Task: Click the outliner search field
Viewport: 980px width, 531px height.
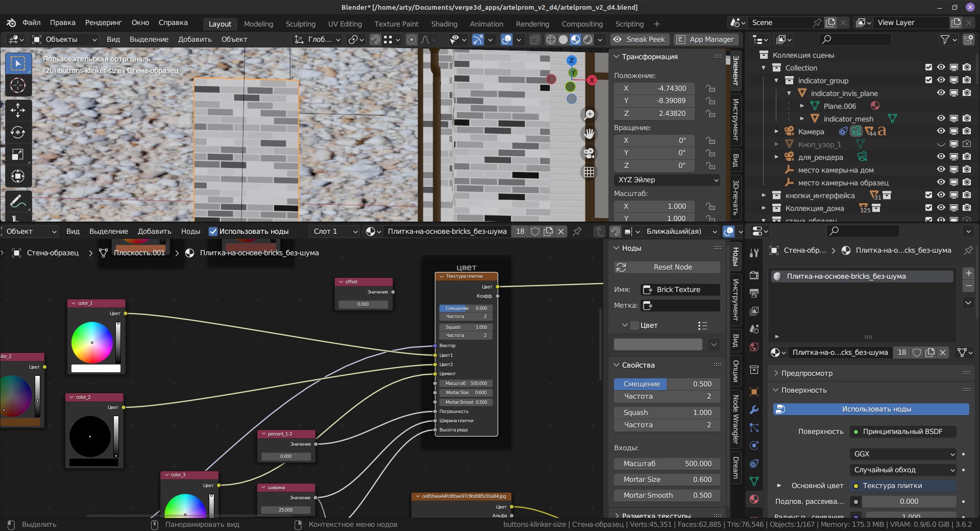Action: click(x=855, y=39)
